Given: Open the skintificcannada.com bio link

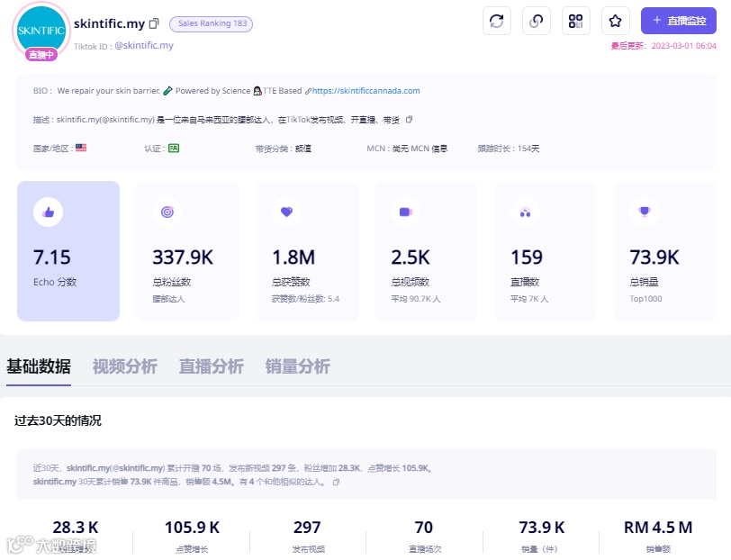Looking at the screenshot, I should click(x=366, y=91).
